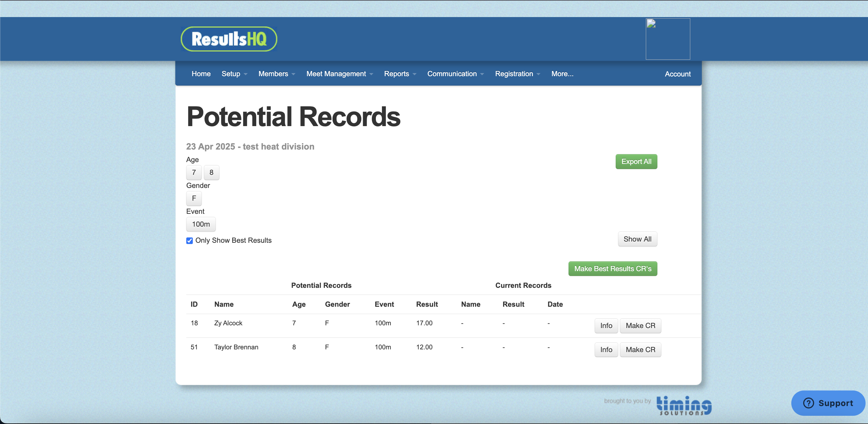Expand the Registration dropdown menu
The image size is (868, 424).
pyautogui.click(x=518, y=73)
